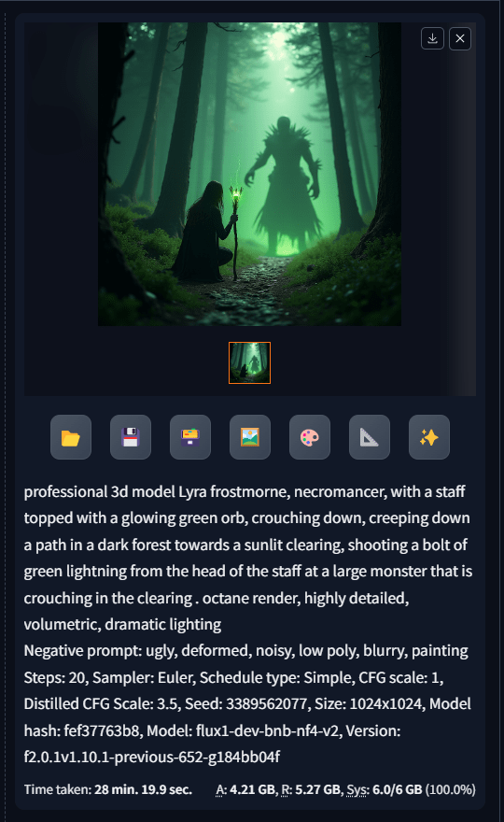Click the Negative prompt text line
Image resolution: width=504 pixels, height=822 pixels.
245,650
